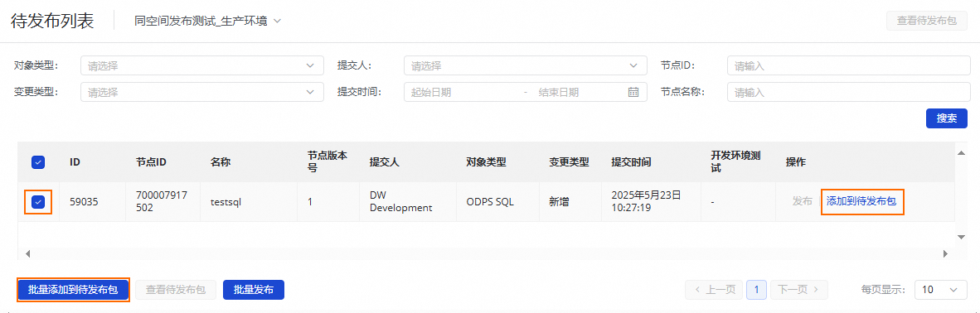Click the 批量添加到待发布包 button
Viewport: 980px width, 313px height.
coord(73,290)
